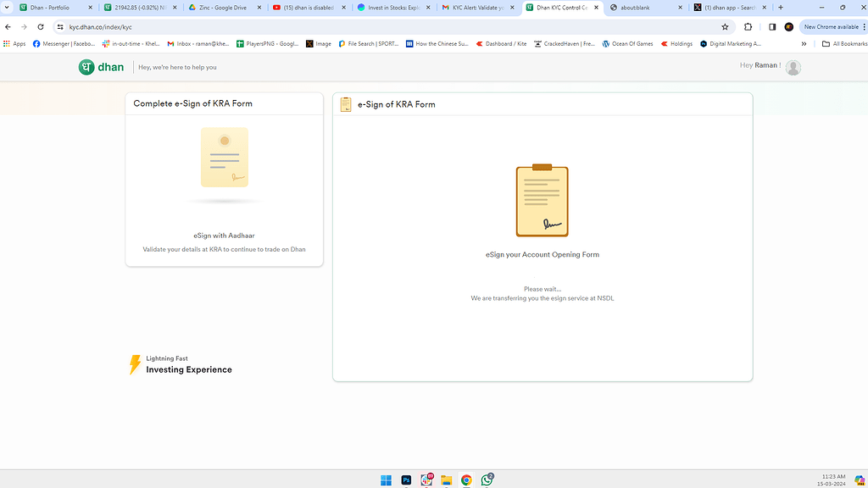This screenshot has width=868, height=488.
Task: Open the Chrome extensions puzzle icon
Action: (x=749, y=26)
